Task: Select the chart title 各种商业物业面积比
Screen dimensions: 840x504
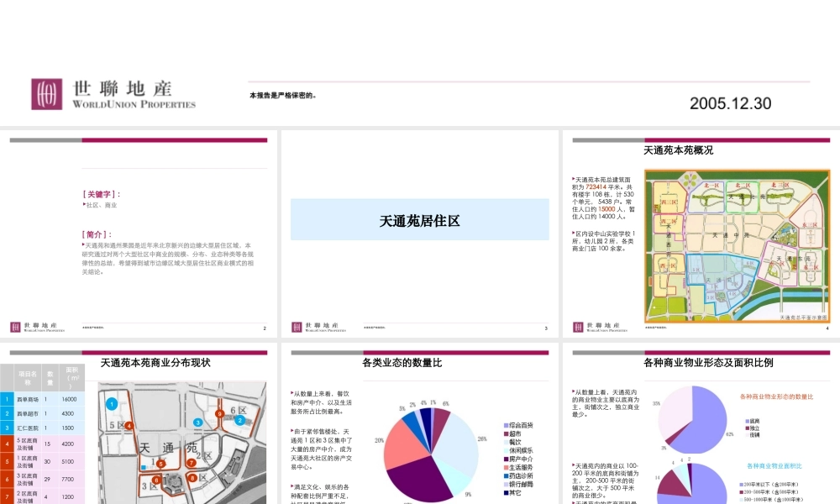Action: [774, 466]
